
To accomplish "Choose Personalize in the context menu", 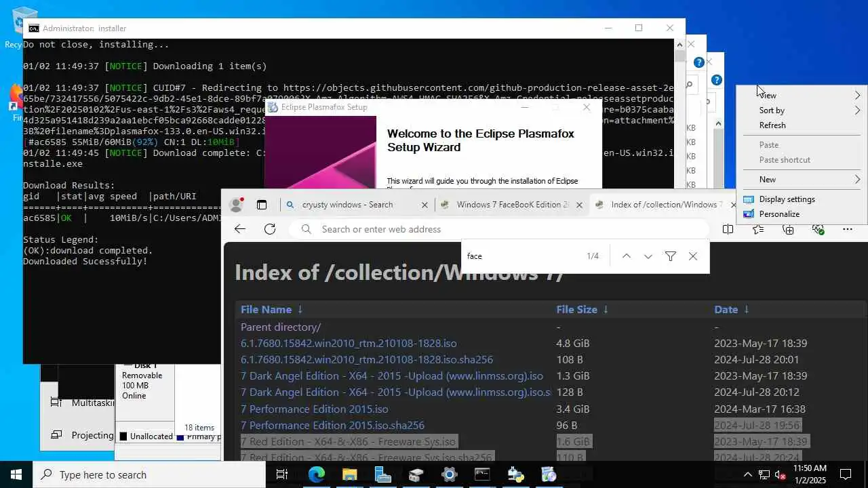I will pos(802,214).
